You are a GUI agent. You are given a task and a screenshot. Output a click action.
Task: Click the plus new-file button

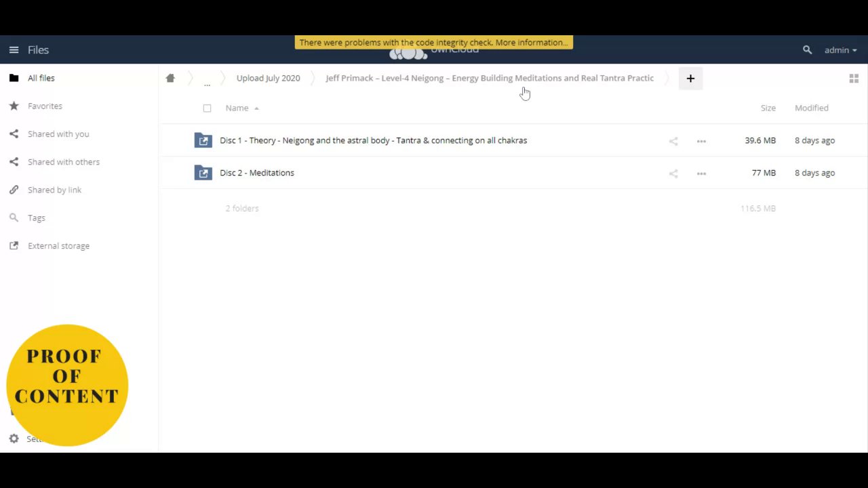point(690,79)
